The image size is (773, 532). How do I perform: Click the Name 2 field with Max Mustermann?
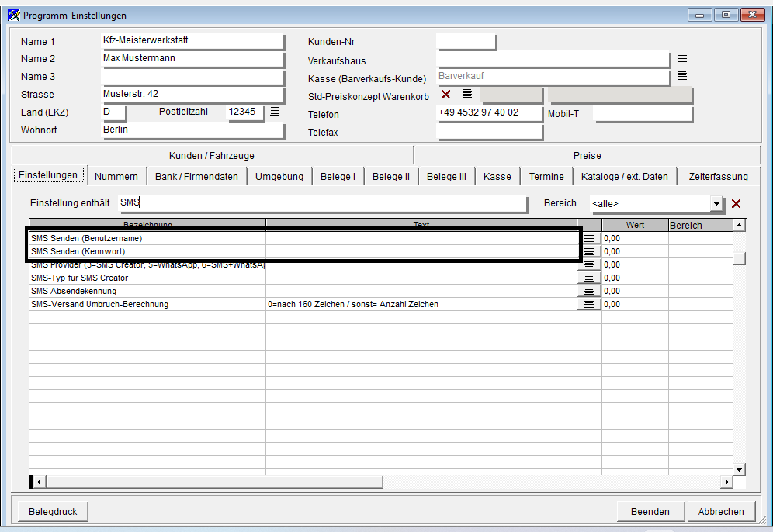[192, 59]
